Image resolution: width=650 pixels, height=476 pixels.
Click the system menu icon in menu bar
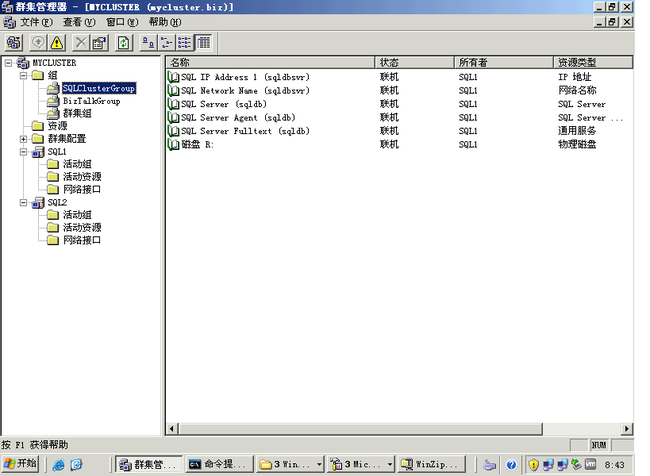10,22
